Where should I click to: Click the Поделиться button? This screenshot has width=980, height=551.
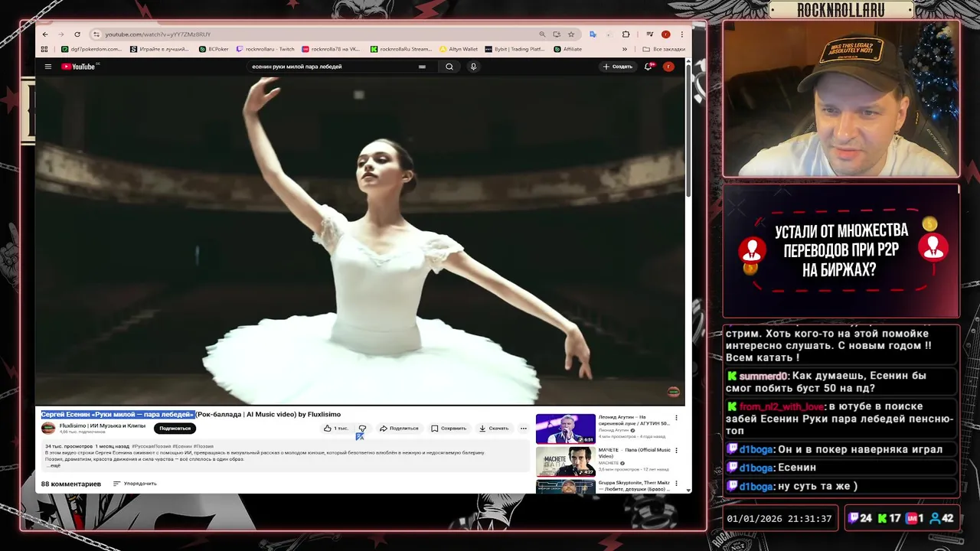click(399, 429)
